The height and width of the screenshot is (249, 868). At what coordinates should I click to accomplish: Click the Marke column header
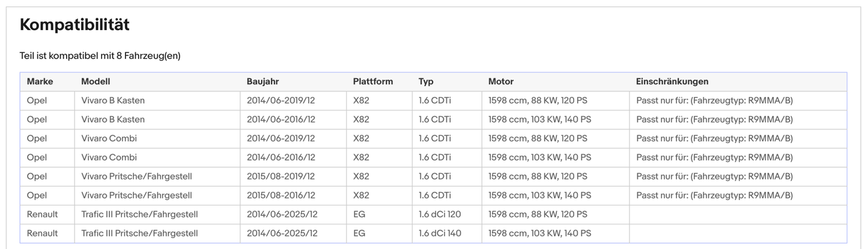[x=40, y=82]
